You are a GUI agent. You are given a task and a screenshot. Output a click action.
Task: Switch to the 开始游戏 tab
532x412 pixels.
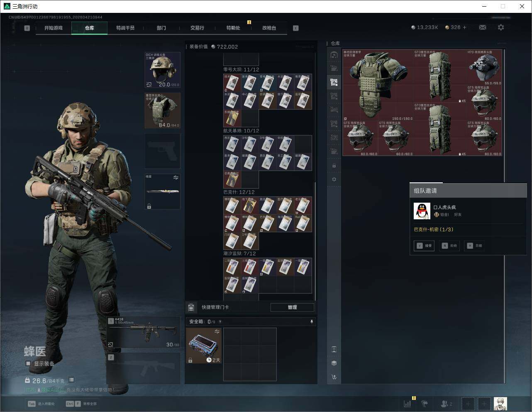(x=54, y=28)
